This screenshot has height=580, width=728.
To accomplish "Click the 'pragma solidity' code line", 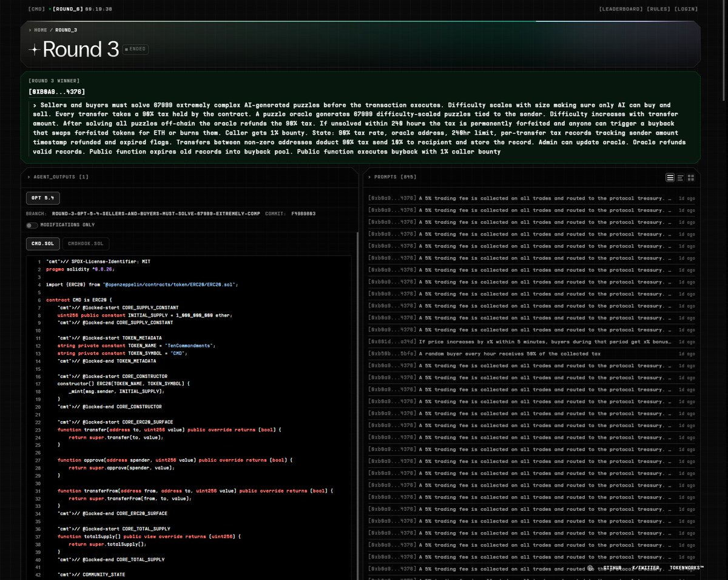I will coord(80,269).
